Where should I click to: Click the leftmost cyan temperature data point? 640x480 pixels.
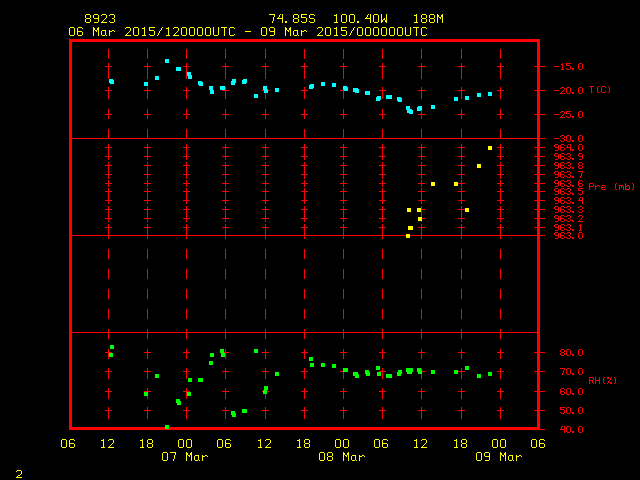(x=111, y=82)
